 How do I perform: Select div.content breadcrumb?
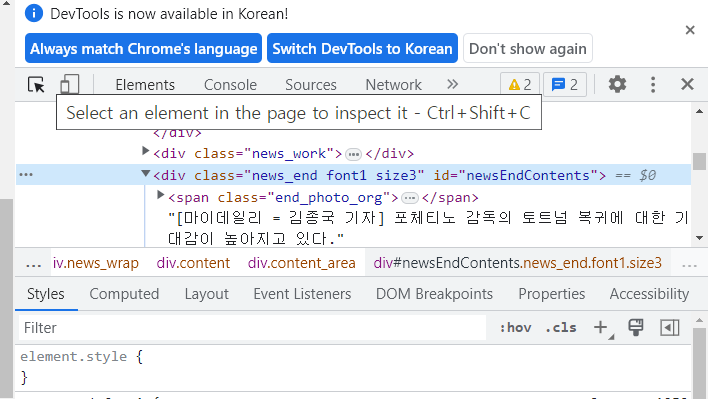pyautogui.click(x=193, y=263)
